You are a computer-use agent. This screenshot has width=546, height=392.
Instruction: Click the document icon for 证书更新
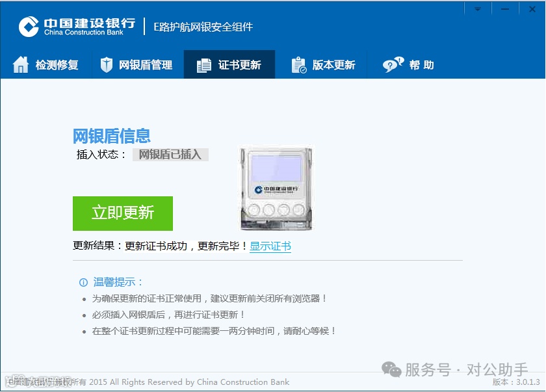point(203,65)
